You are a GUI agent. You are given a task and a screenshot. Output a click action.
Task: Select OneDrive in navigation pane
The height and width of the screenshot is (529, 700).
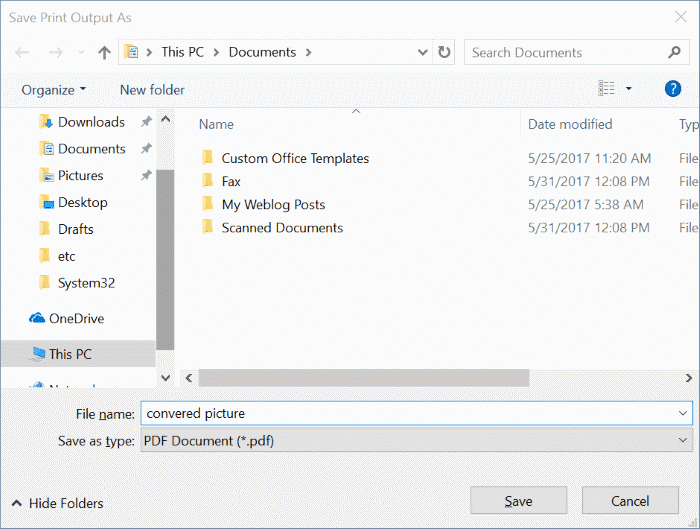76,318
